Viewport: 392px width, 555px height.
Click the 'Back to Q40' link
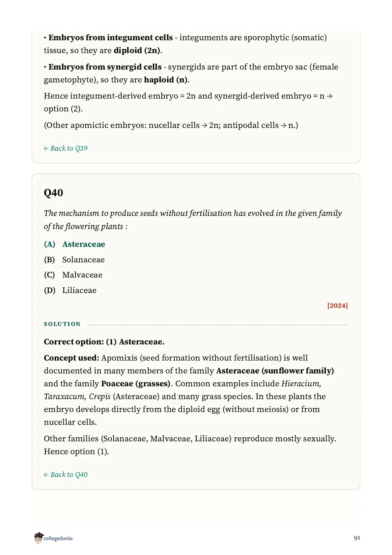click(x=66, y=475)
